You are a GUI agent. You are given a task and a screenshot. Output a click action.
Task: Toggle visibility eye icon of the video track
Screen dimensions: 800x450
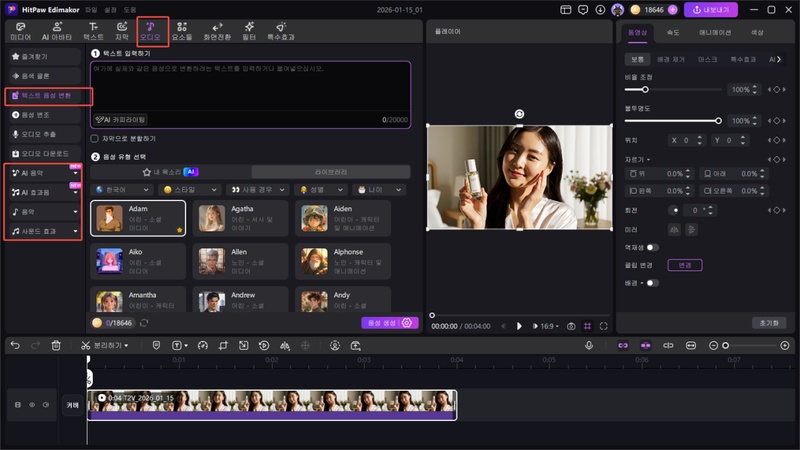click(x=32, y=405)
